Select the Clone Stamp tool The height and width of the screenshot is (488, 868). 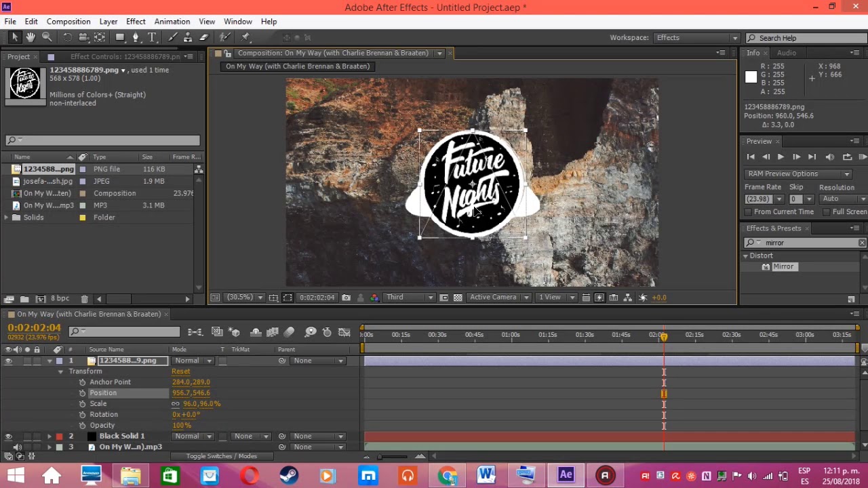tap(188, 37)
